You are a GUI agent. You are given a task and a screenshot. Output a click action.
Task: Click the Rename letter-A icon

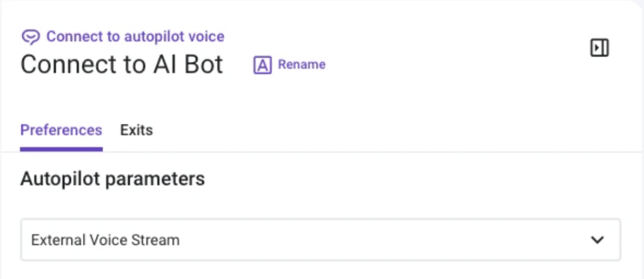pos(262,65)
